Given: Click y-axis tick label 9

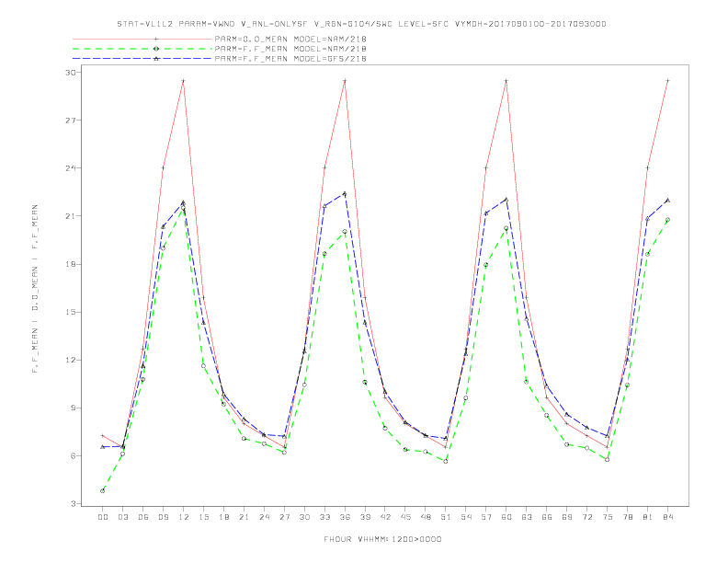Looking at the screenshot, I should [73, 408].
